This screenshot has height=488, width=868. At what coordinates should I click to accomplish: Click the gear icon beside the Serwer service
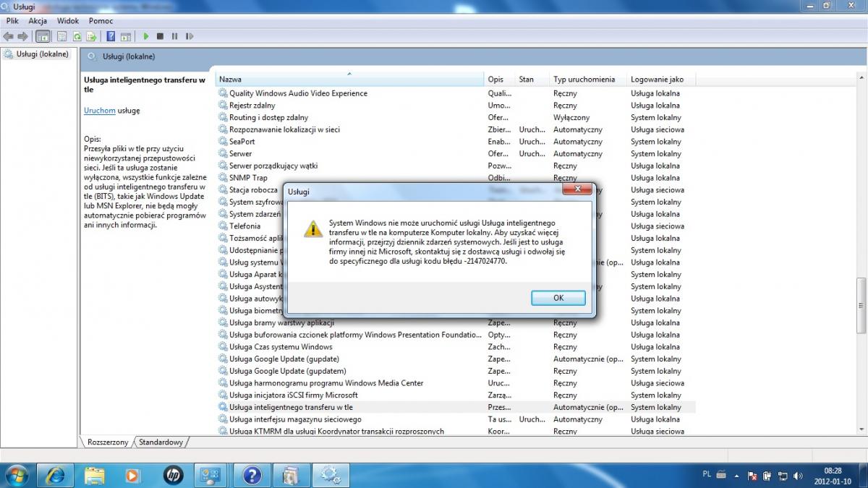223,153
